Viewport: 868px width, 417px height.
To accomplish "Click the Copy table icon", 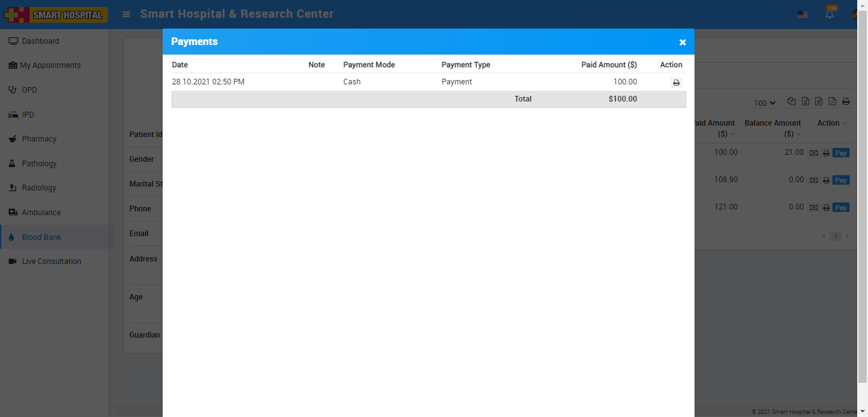I will pos(791,102).
